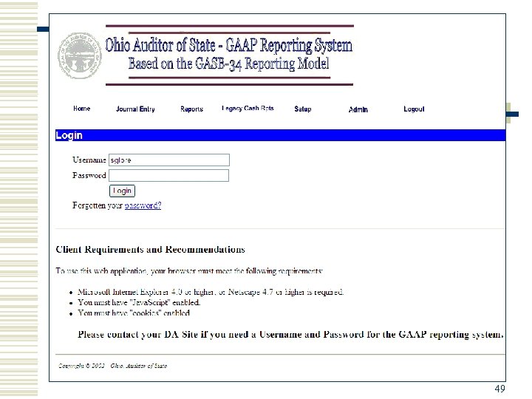Viewport: 532px width, 399px height.
Task: Focus the Username input field
Action: [169, 160]
